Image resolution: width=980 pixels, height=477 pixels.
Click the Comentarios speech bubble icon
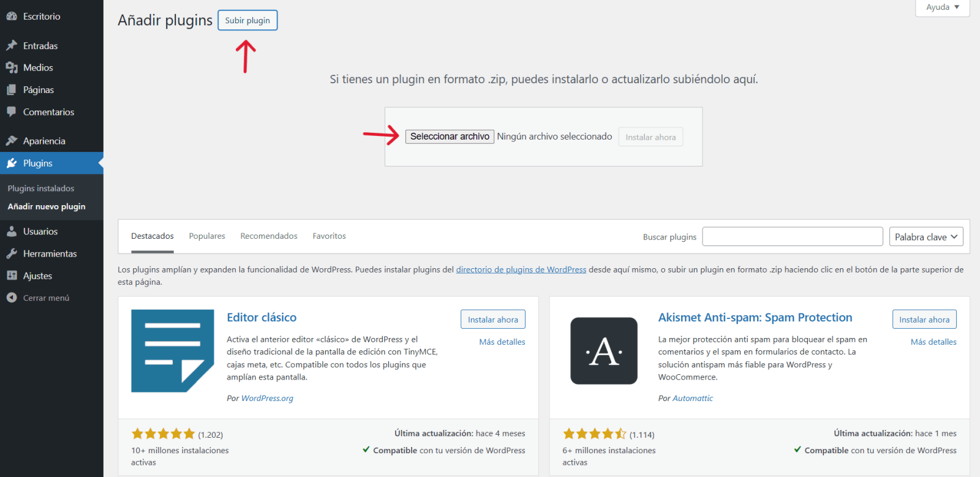12,112
